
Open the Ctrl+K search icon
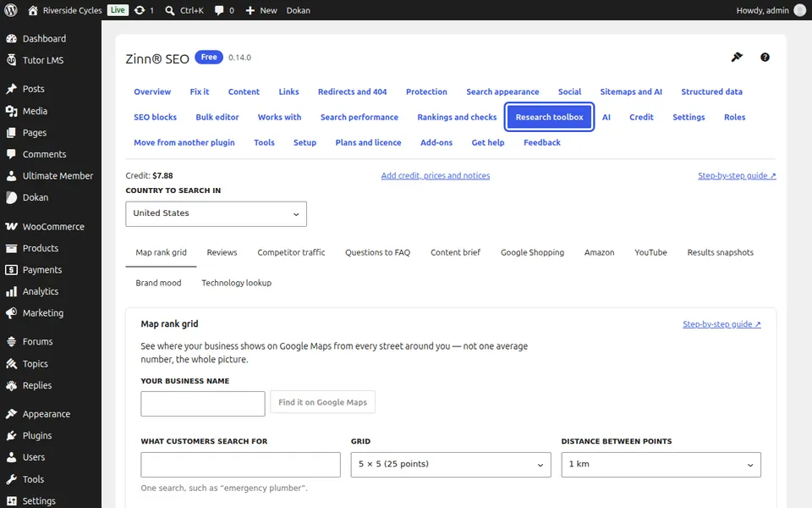[x=170, y=10]
